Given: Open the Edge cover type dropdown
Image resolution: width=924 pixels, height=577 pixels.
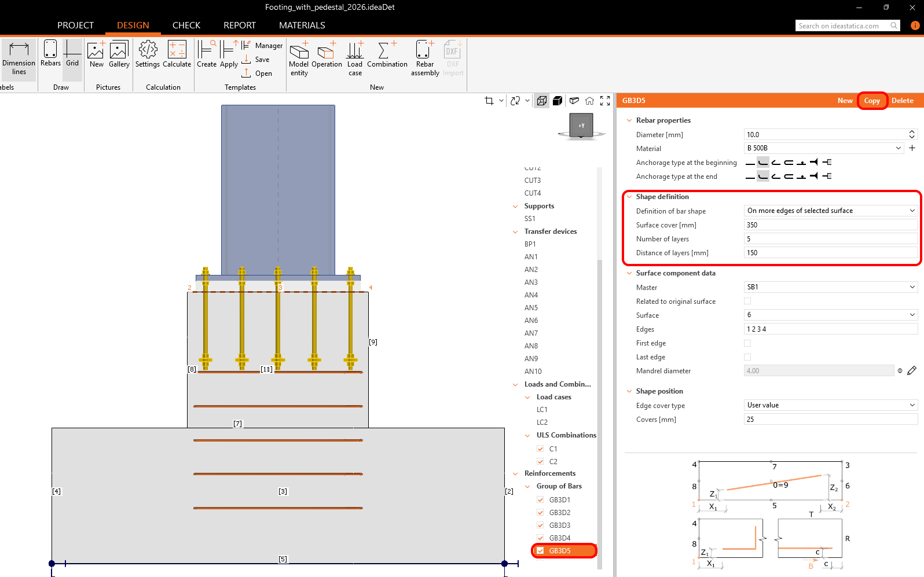Looking at the screenshot, I should (x=830, y=405).
